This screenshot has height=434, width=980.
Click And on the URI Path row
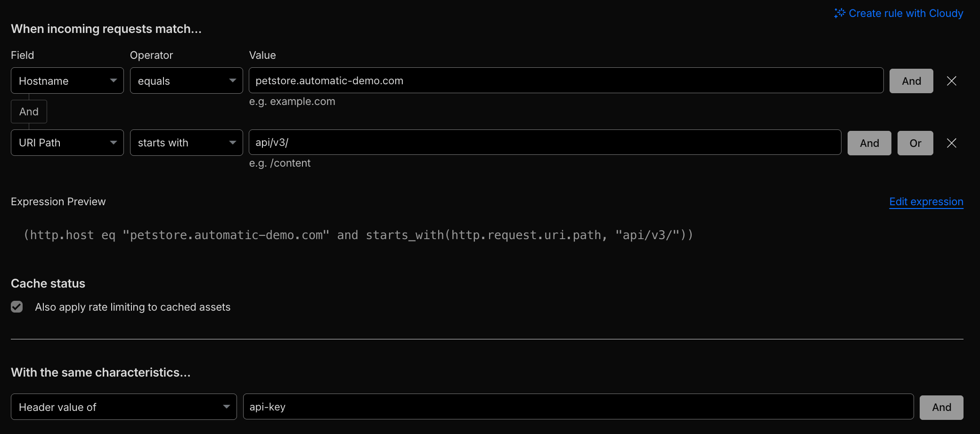pyautogui.click(x=869, y=143)
